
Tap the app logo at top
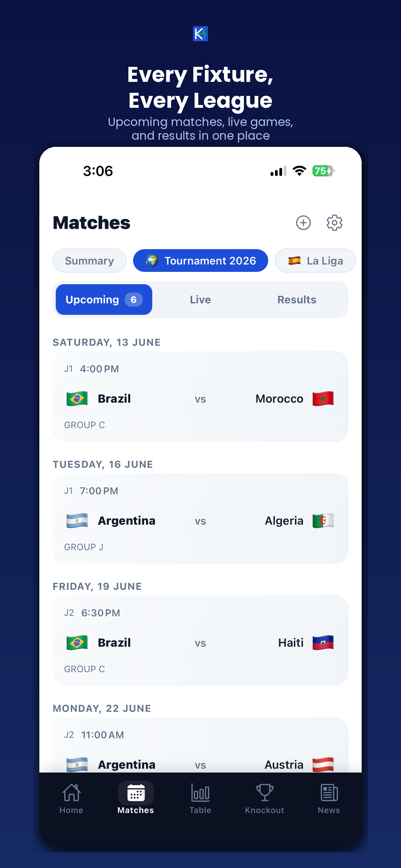click(x=200, y=34)
